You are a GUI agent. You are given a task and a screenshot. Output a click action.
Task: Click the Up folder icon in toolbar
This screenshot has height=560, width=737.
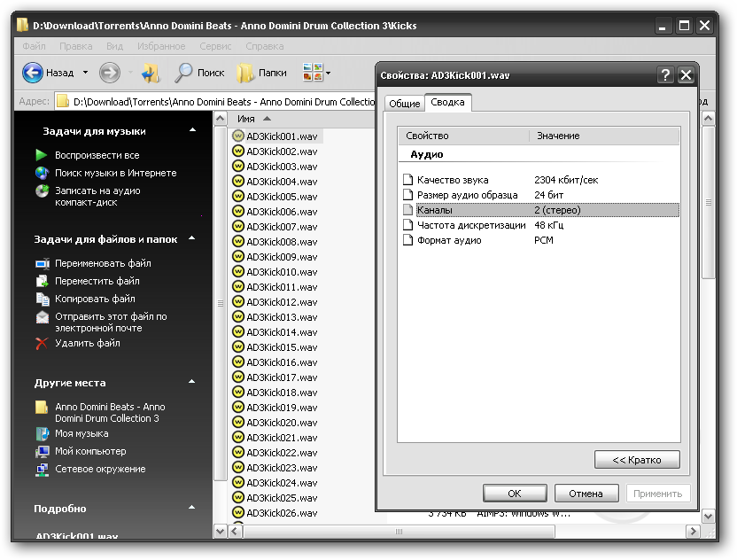click(x=150, y=73)
